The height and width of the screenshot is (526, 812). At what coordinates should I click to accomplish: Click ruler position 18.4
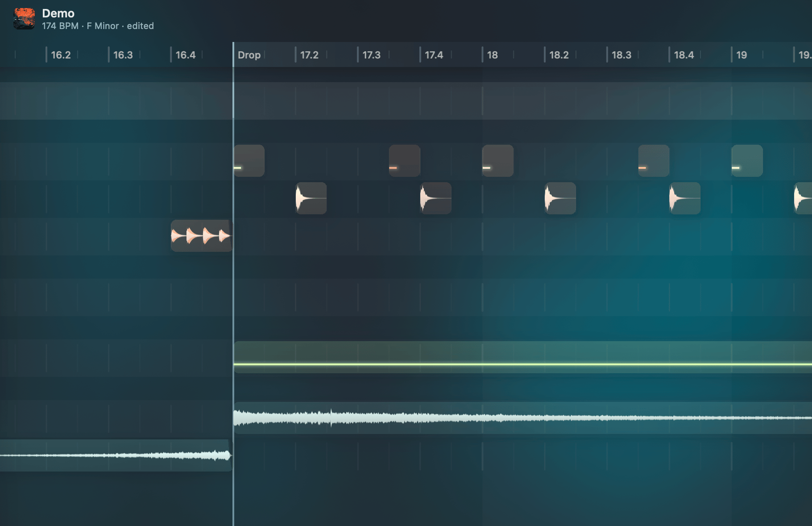684,55
